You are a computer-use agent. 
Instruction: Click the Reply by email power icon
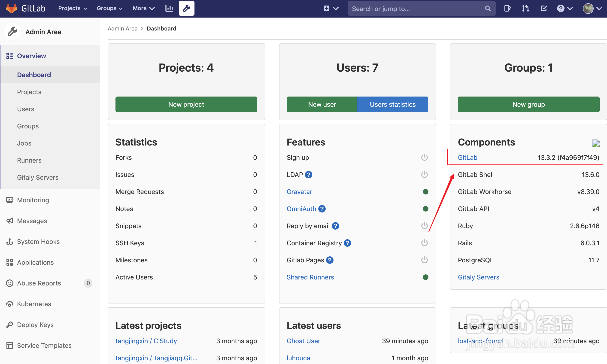(424, 226)
